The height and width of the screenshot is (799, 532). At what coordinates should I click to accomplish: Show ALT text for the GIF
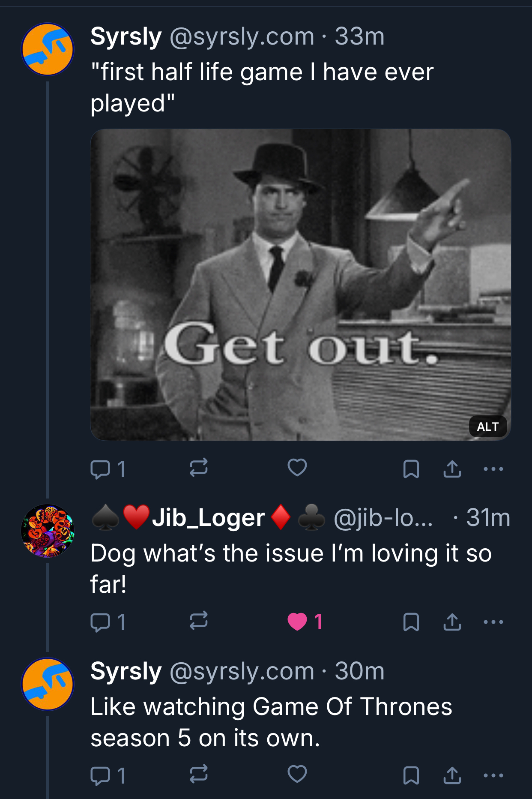coord(488,427)
